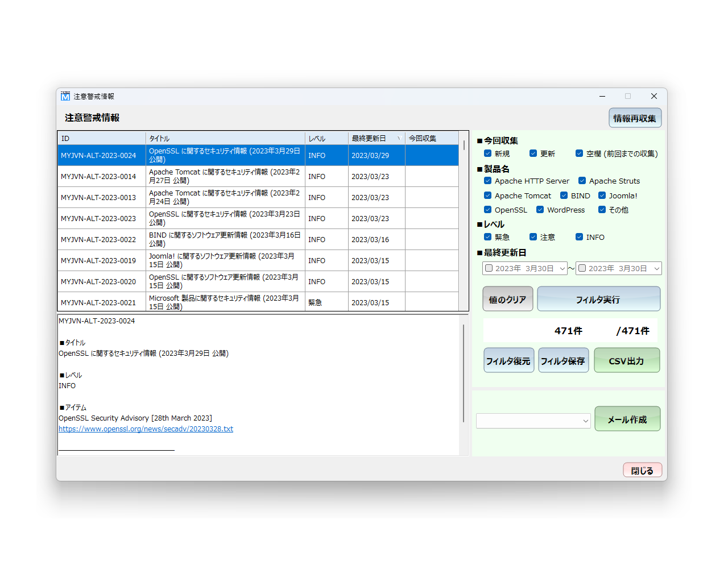Uncheck 空欄 (前回までの収集) checkbox
Screen dimensions: 728x582
click(x=579, y=153)
